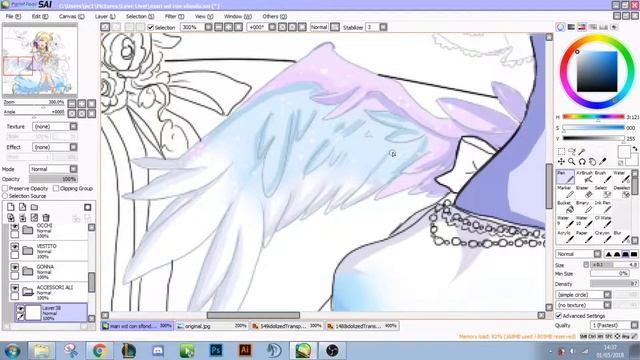Enable Clipping Group checkbox

pyautogui.click(x=56, y=189)
